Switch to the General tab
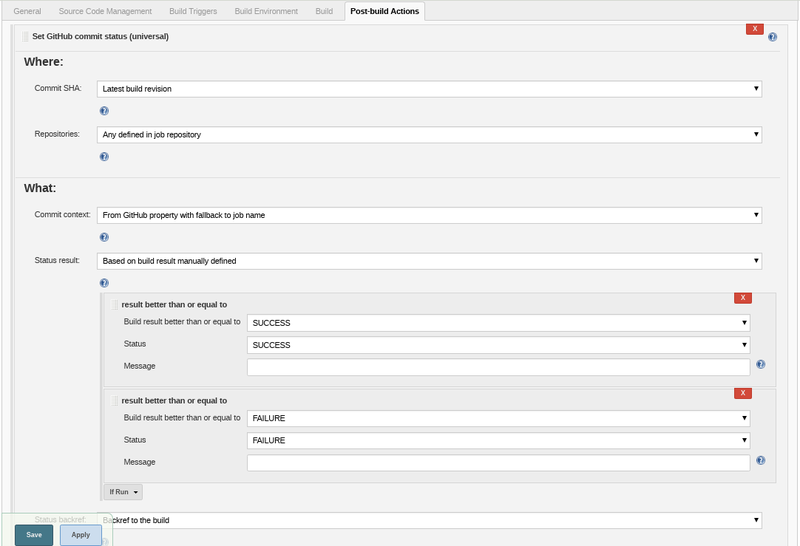800x546 pixels. tap(27, 11)
